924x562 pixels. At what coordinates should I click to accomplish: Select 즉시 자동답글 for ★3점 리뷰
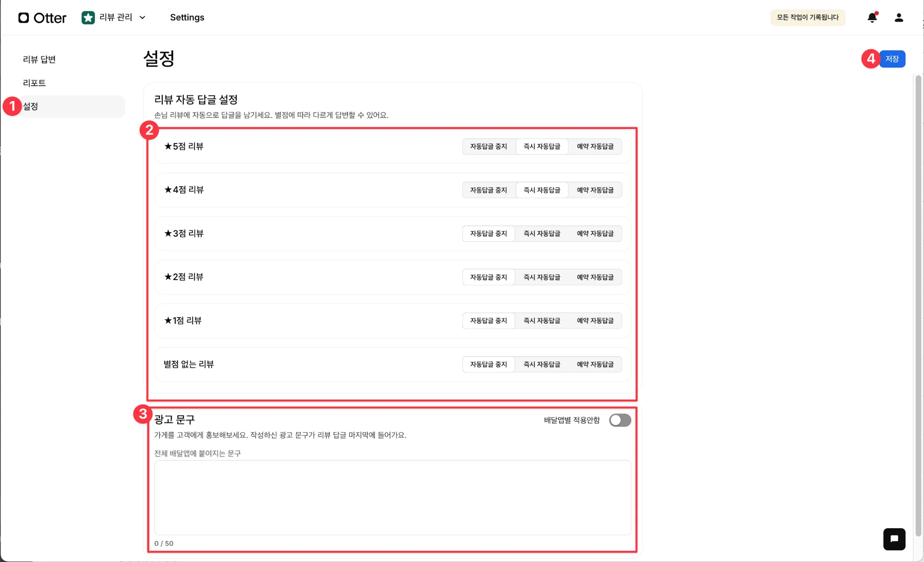click(x=542, y=233)
